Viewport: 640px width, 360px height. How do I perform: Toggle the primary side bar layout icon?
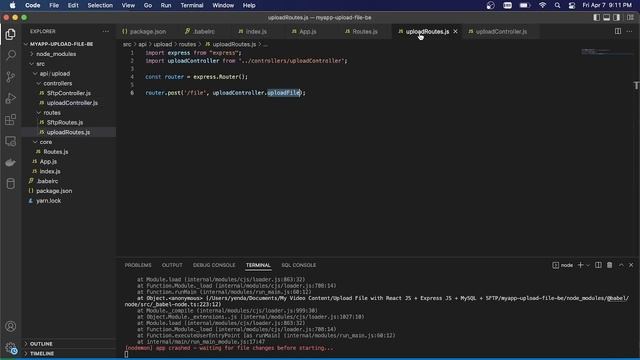click(597, 18)
